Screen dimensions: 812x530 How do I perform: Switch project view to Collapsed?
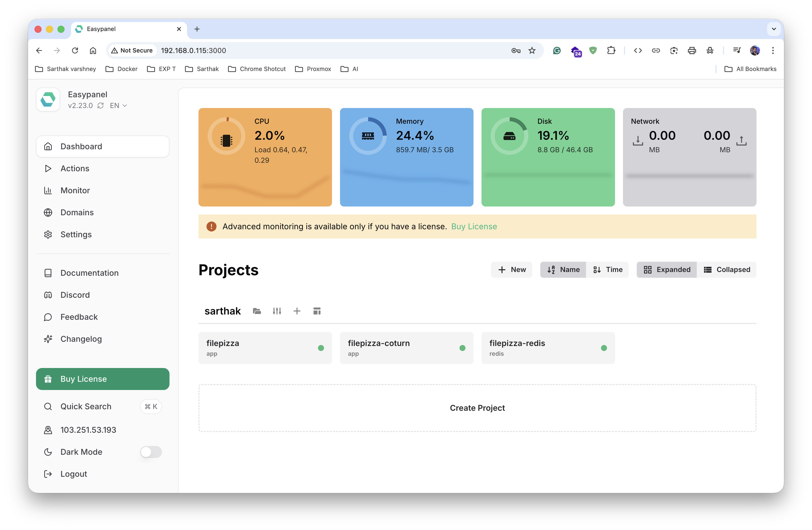pos(727,269)
